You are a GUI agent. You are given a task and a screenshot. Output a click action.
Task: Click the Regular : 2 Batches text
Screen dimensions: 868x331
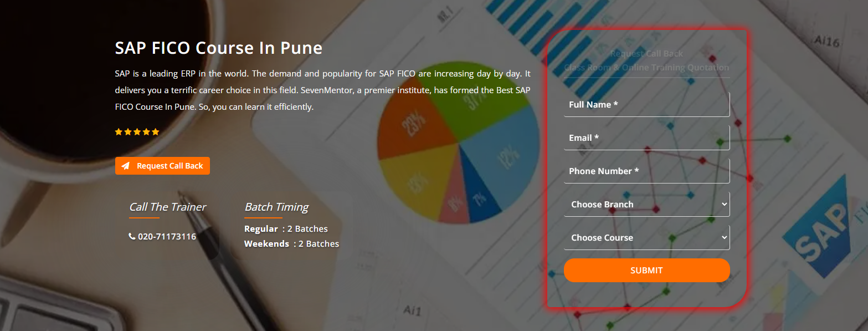(x=286, y=229)
